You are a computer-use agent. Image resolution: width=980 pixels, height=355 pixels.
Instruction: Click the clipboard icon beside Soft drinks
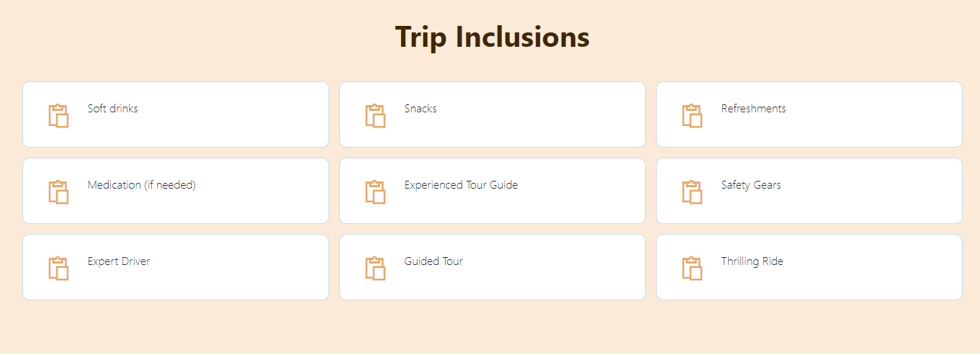click(58, 115)
